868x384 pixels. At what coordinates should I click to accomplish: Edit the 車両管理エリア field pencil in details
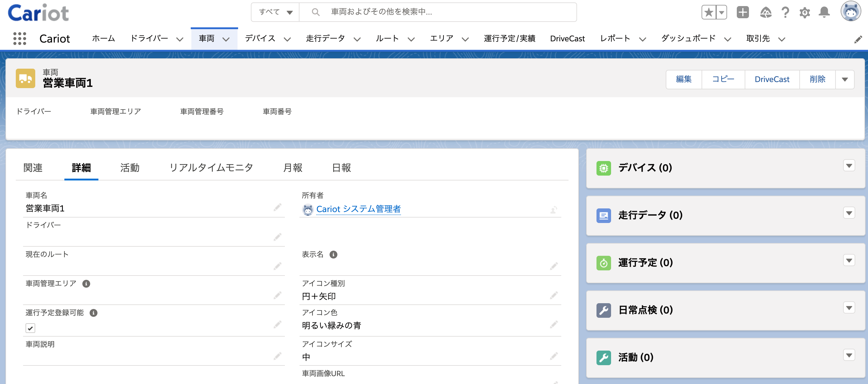[277, 296]
